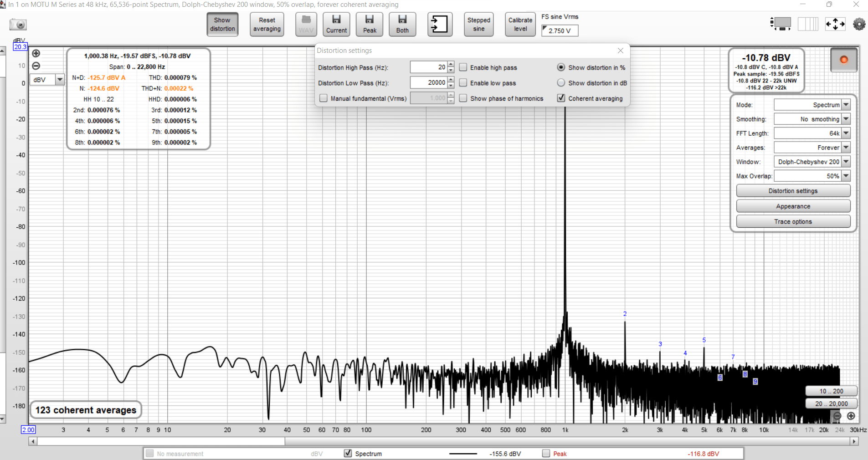Capture graph with the camera icon
The height and width of the screenshot is (460, 868).
(x=18, y=25)
